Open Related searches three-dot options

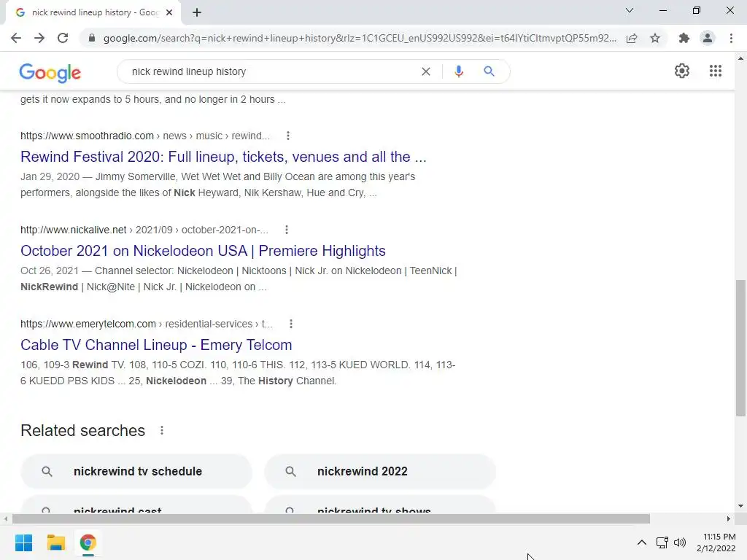coord(162,430)
